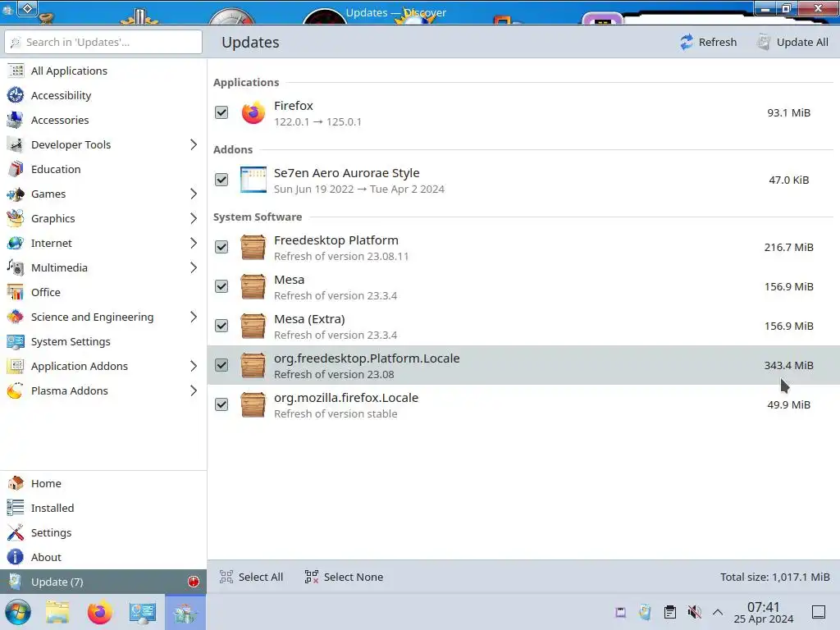840x630 pixels.
Task: Click the clipboard tray icon
Action: point(669,612)
